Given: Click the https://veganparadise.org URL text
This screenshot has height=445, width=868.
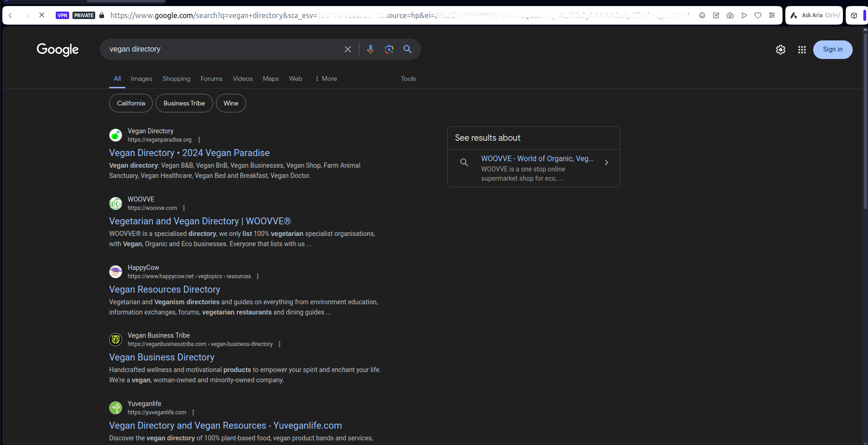Looking at the screenshot, I should coord(160,140).
